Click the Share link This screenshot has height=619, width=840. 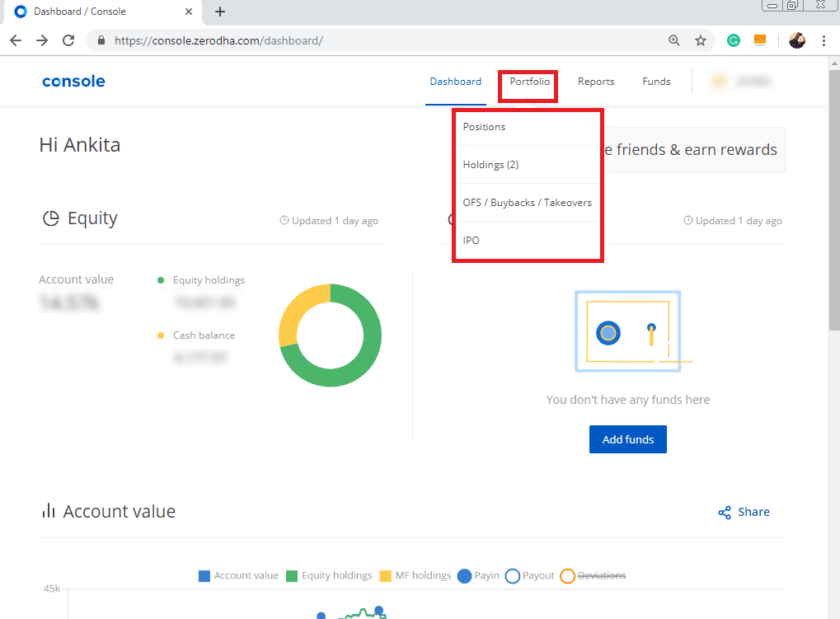[753, 512]
